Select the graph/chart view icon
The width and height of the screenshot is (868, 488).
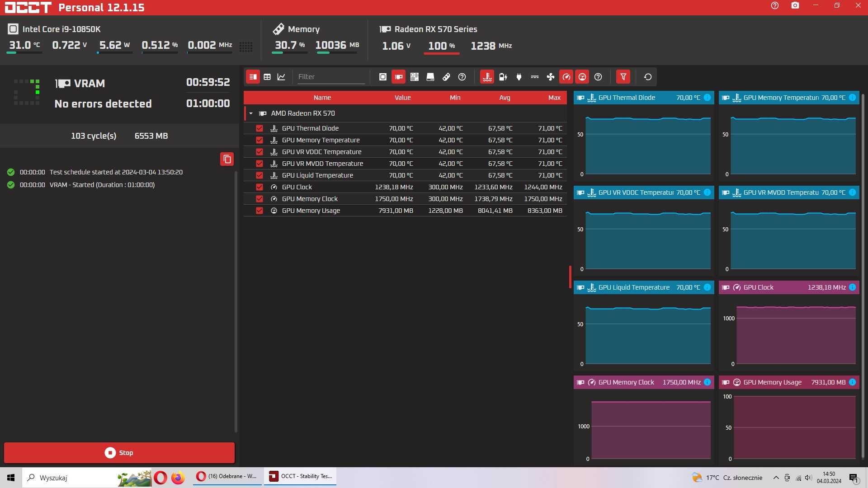281,76
